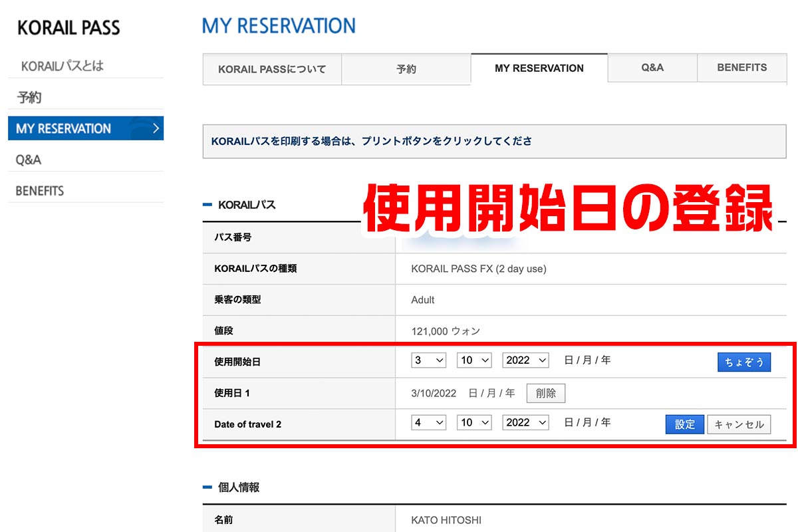Screen dimensions: 798x532
Task: Open the month dropdown for 使用開始日
Action: (x=474, y=360)
